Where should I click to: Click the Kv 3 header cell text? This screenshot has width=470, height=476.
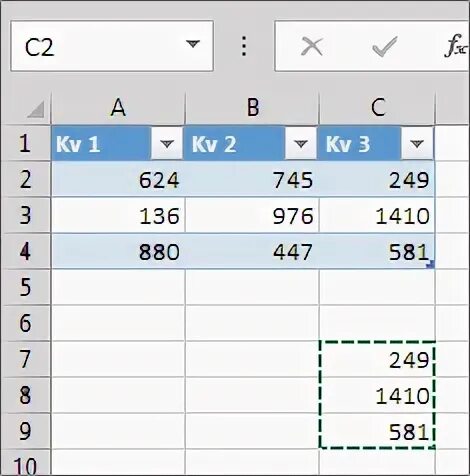pos(348,144)
